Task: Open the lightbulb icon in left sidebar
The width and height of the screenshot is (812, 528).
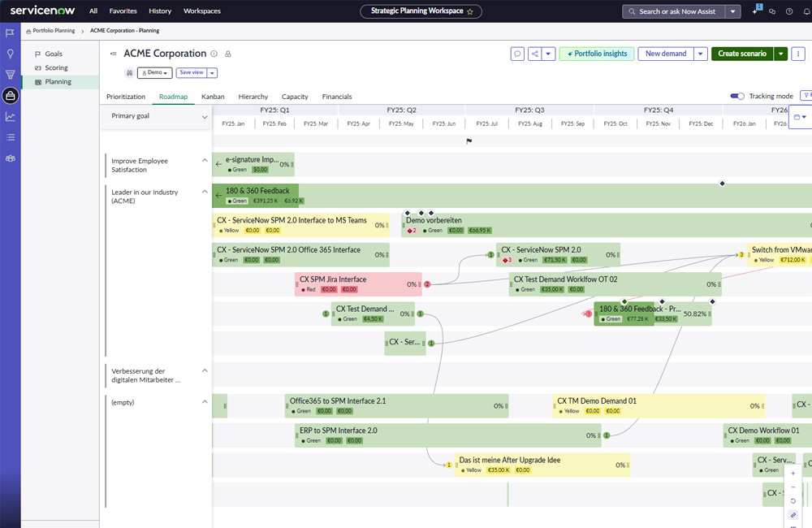Action: tap(10, 54)
